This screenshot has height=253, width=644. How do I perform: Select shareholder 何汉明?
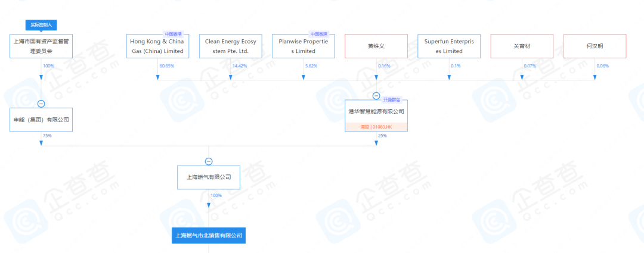coord(595,46)
